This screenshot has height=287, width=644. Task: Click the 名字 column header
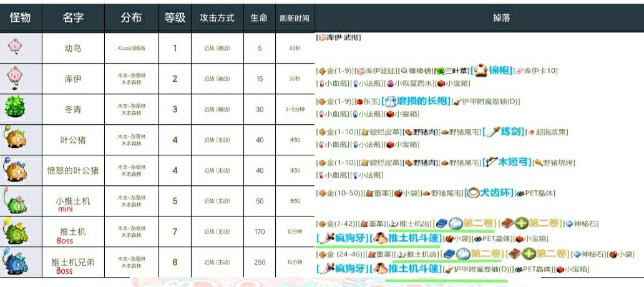coord(73,17)
